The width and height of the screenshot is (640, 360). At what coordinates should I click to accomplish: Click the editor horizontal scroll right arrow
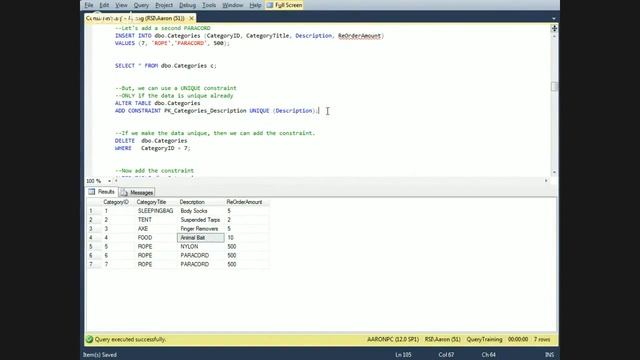tap(546, 180)
